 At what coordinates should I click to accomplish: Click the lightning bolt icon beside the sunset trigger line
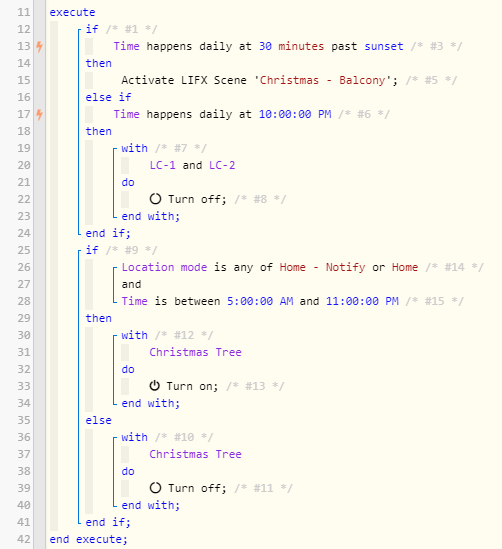(40, 46)
